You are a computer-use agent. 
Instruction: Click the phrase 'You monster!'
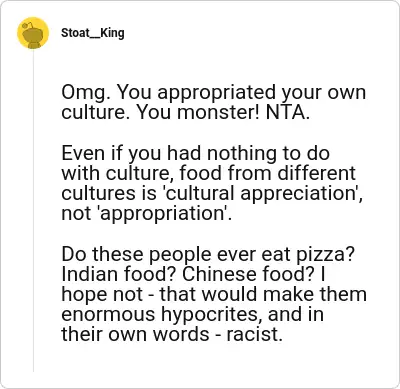(198, 113)
